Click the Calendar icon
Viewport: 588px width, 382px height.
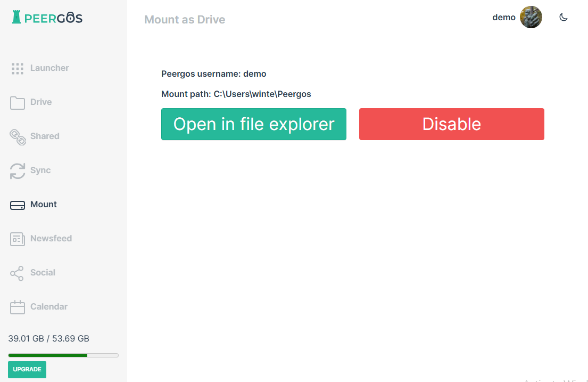pos(17,307)
